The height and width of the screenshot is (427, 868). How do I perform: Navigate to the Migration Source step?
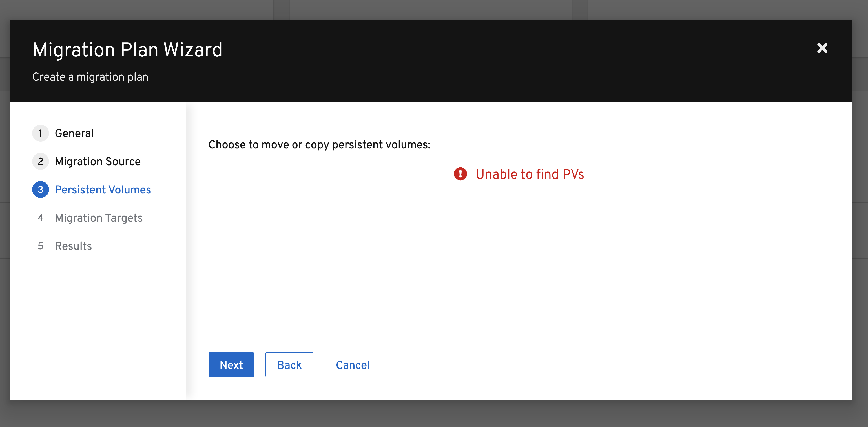tap(98, 161)
